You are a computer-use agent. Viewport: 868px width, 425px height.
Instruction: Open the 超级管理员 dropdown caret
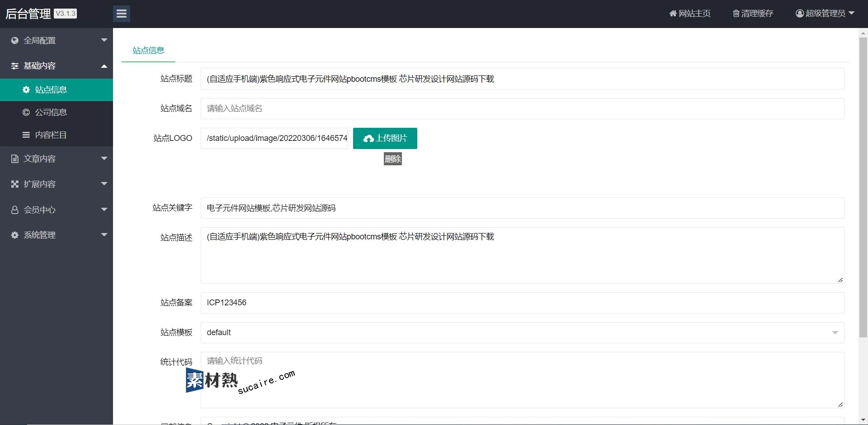coord(851,13)
